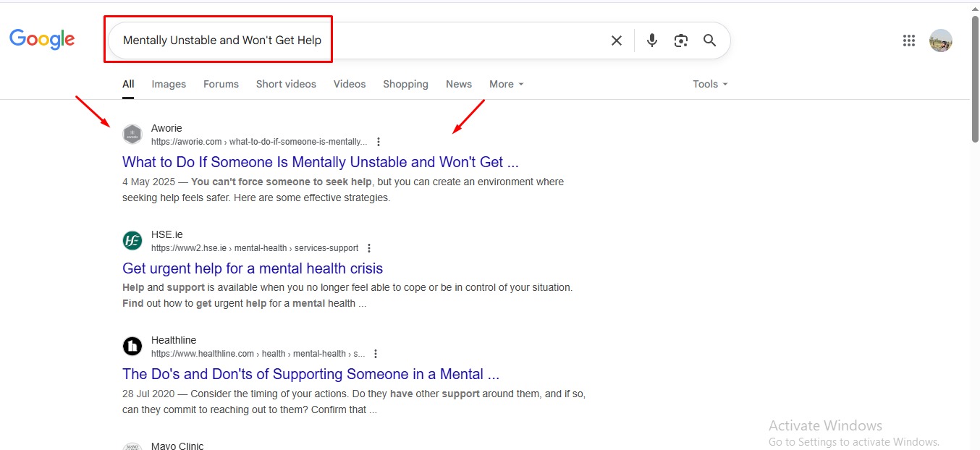Open three-dot menu for Healthline result
Image resolution: width=980 pixels, height=450 pixels.
coord(375,354)
